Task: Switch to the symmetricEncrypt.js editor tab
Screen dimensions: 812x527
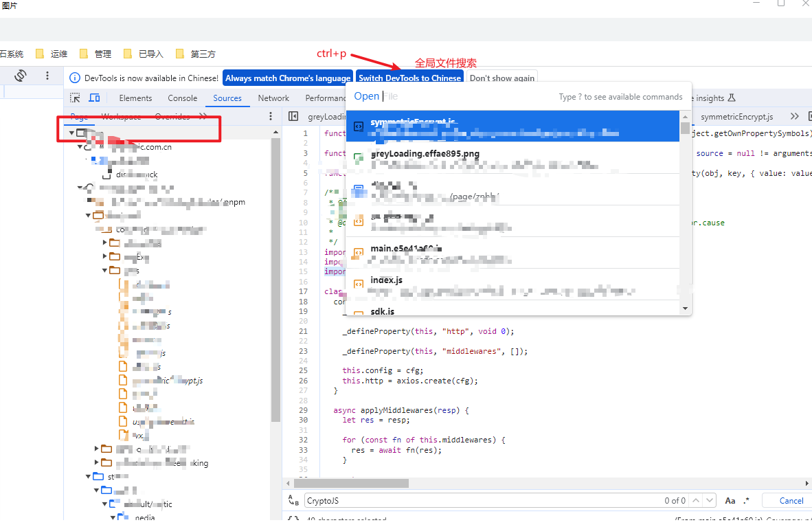Action: 736,117
